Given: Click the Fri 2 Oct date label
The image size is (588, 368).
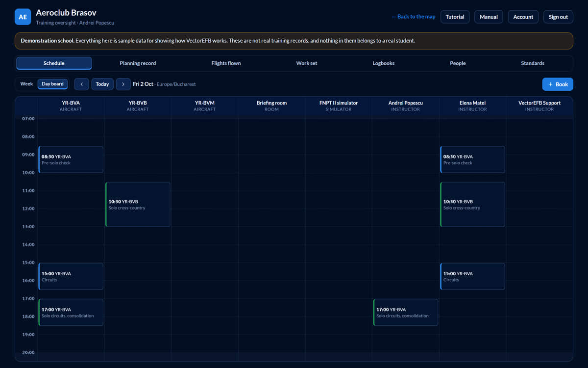Looking at the screenshot, I should point(143,84).
